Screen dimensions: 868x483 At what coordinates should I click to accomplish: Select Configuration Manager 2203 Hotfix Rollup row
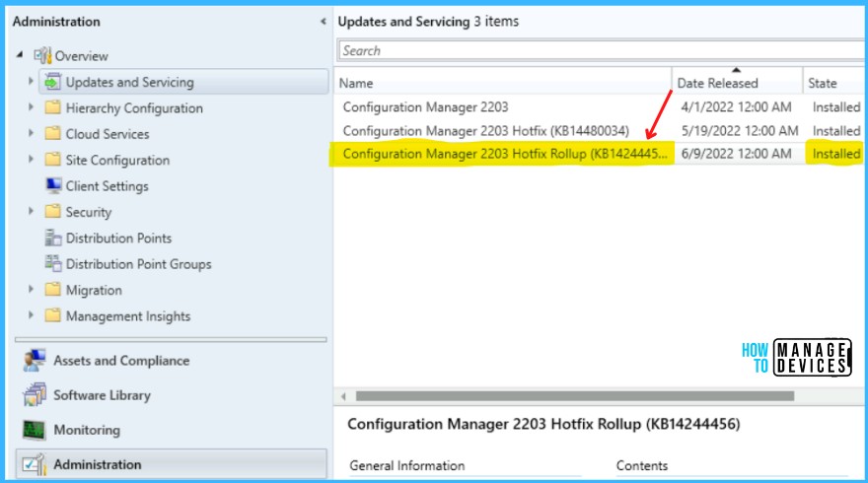coord(600,154)
